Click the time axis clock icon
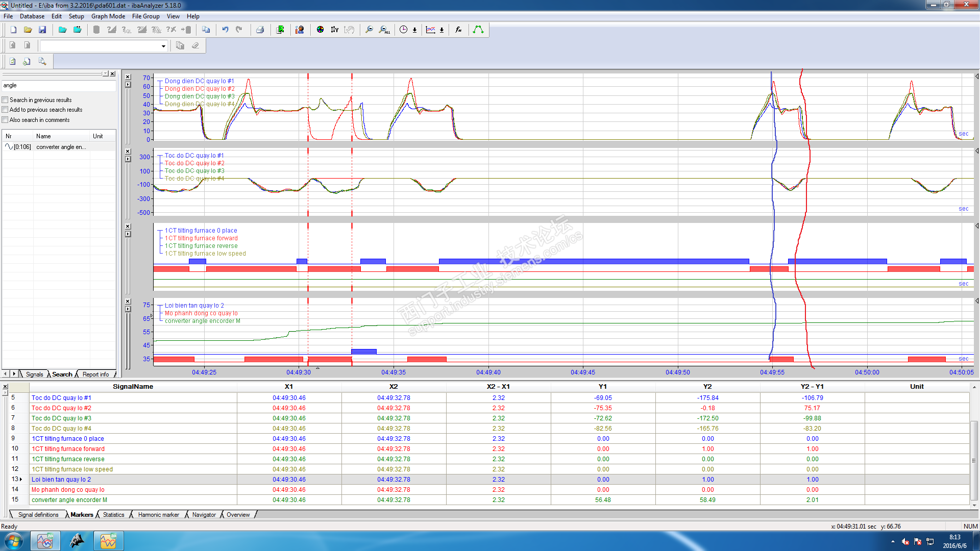This screenshot has height=551, width=980. point(403,30)
